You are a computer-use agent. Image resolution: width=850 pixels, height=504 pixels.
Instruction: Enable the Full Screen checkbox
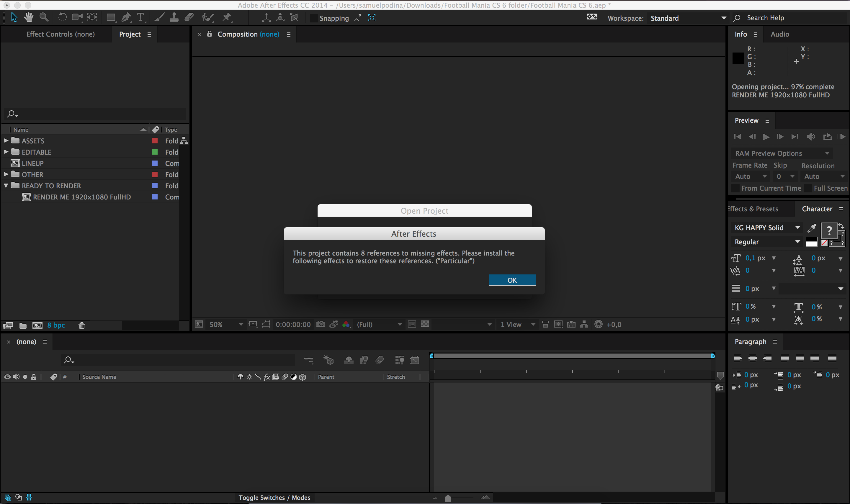808,188
